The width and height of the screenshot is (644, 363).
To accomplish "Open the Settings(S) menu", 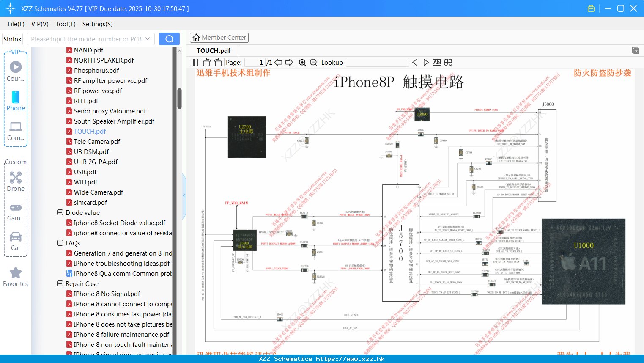I will click(98, 24).
